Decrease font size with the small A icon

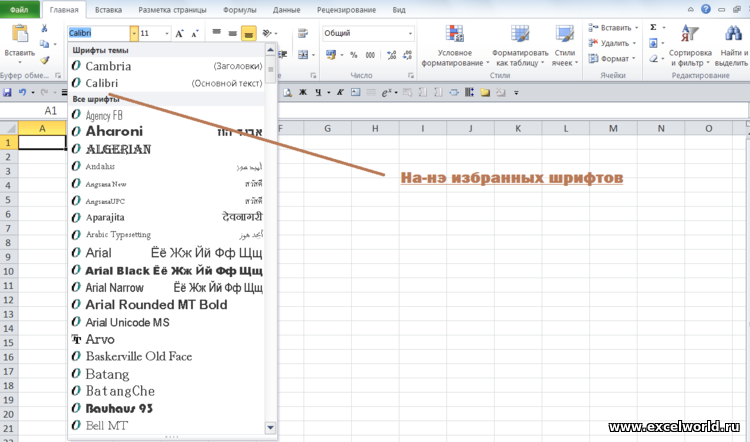[195, 33]
